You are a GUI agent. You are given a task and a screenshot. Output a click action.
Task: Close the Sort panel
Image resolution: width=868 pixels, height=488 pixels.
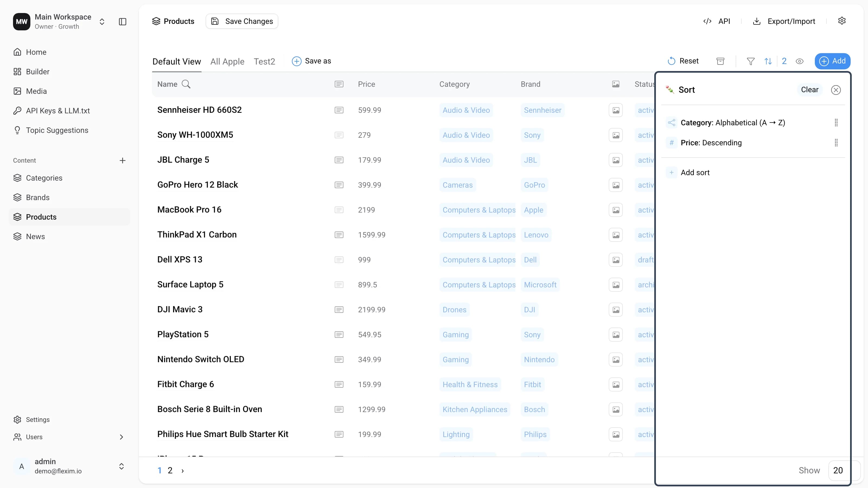[x=836, y=90]
